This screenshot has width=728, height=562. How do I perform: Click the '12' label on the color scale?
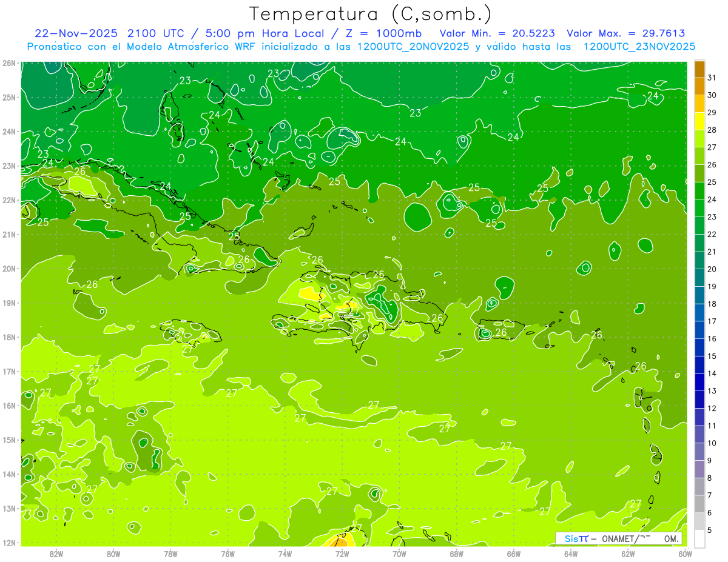click(712, 408)
